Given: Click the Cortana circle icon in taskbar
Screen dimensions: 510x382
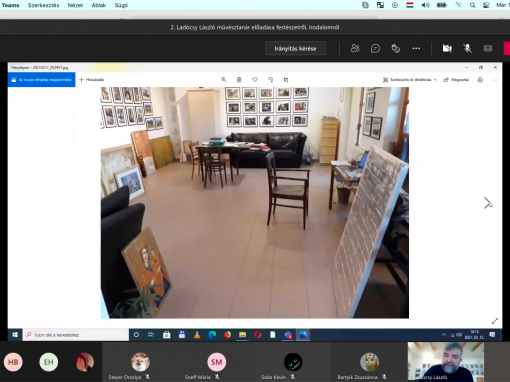Looking at the screenshot, I should coord(136,335).
